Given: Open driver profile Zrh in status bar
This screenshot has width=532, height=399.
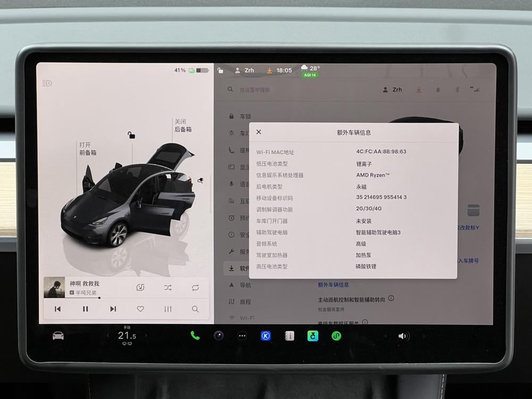Looking at the screenshot, I should (244, 70).
